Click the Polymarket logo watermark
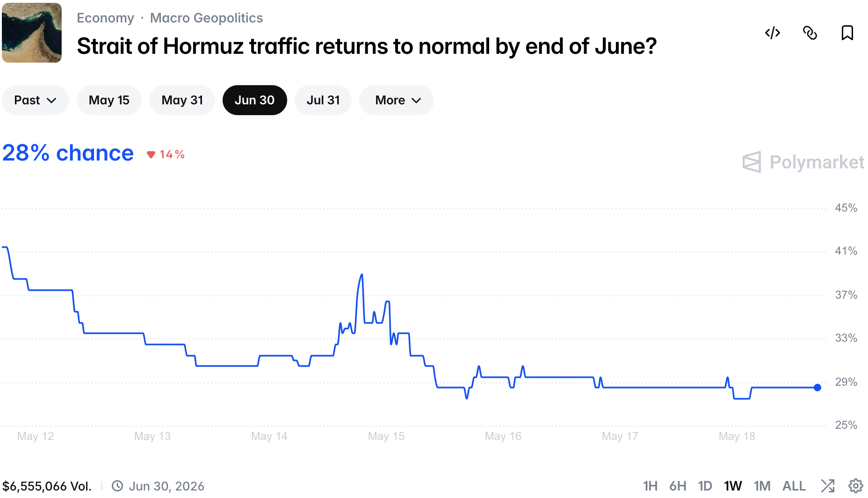Viewport: 868px width, 498px height. tap(803, 162)
